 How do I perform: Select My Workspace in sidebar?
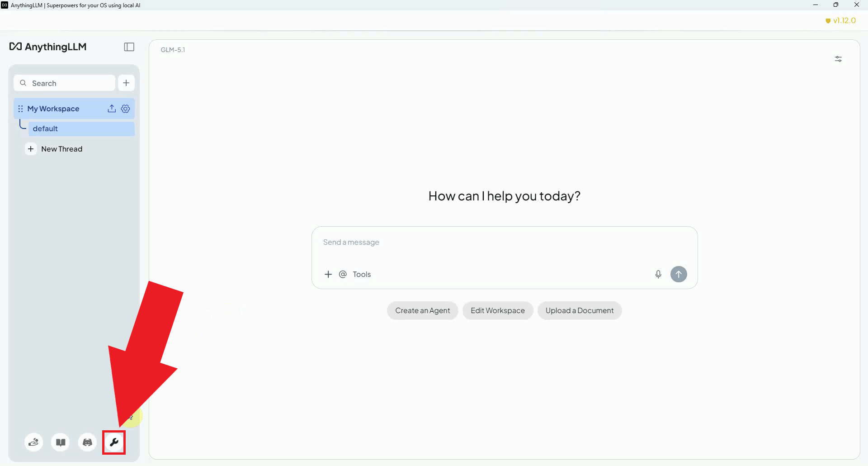[74, 109]
